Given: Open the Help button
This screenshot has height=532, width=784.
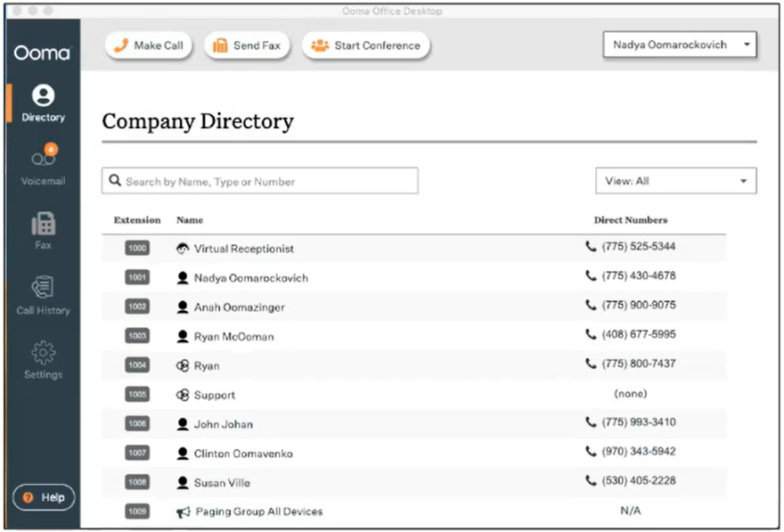Looking at the screenshot, I should click(x=44, y=497).
